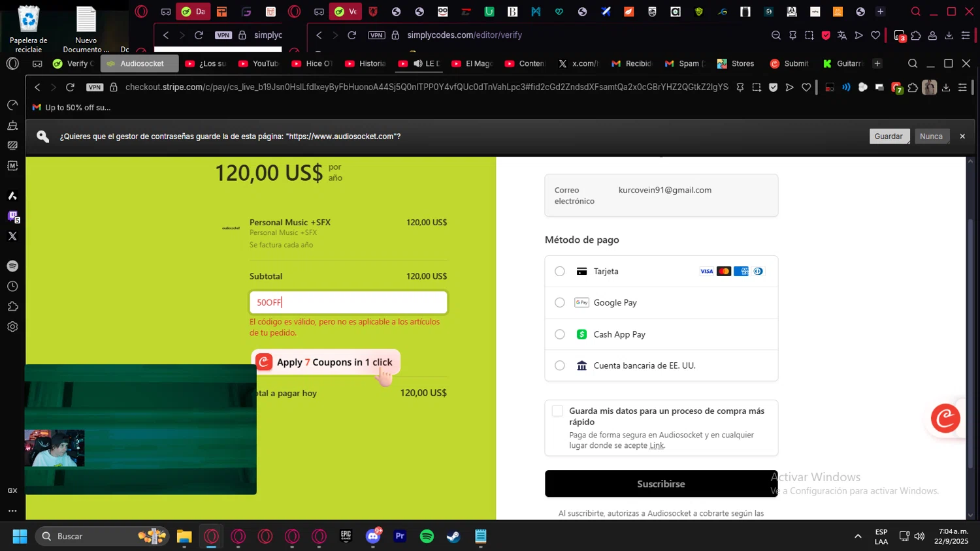Take a snapshot with the dashed-square icon
Image resolution: width=980 pixels, height=551 pixels.
pyautogui.click(x=757, y=87)
